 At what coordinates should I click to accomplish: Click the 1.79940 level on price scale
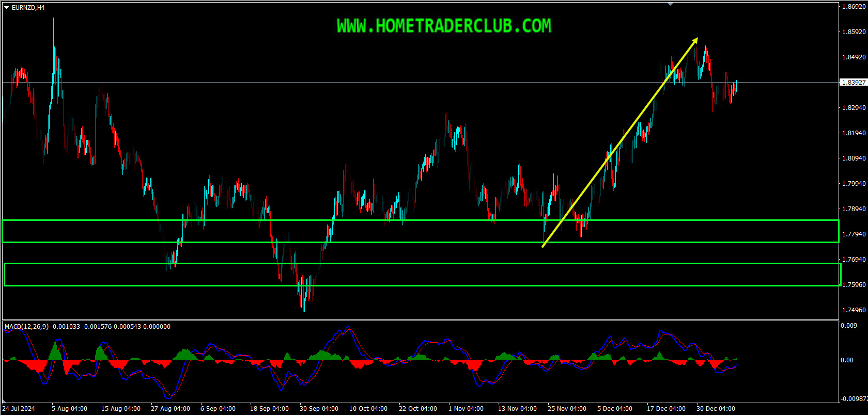(854, 184)
